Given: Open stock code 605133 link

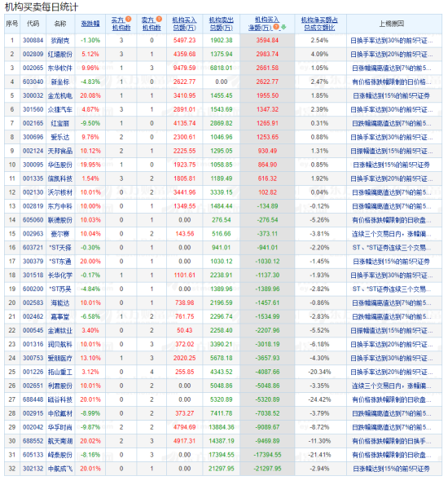Looking at the screenshot, I should tap(33, 455).
